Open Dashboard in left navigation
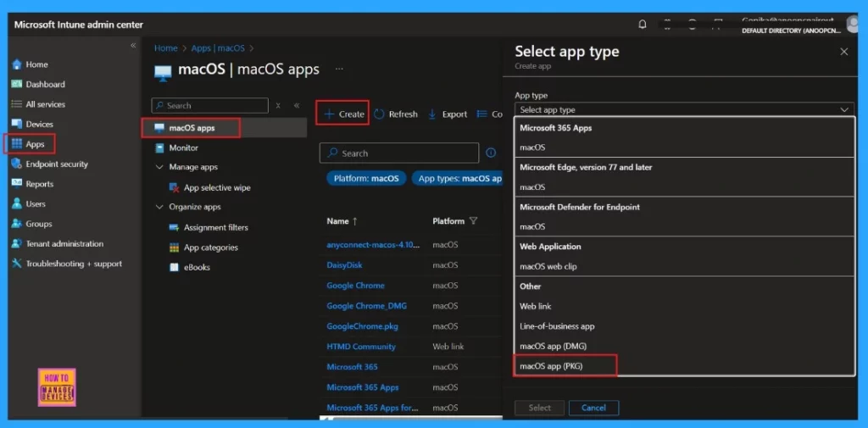Image resolution: width=868 pixels, height=428 pixels. pos(39,84)
